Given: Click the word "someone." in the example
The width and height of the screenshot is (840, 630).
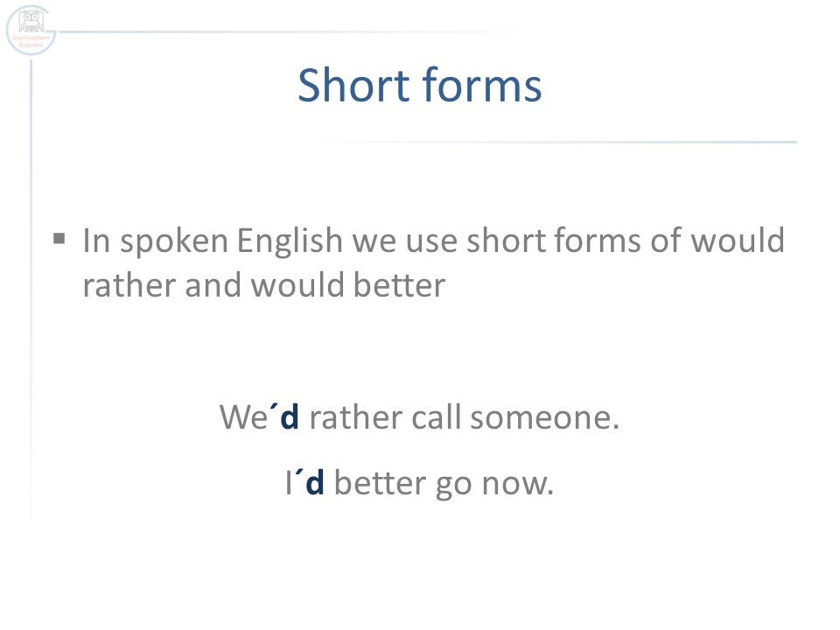Looking at the screenshot, I should 544,417.
